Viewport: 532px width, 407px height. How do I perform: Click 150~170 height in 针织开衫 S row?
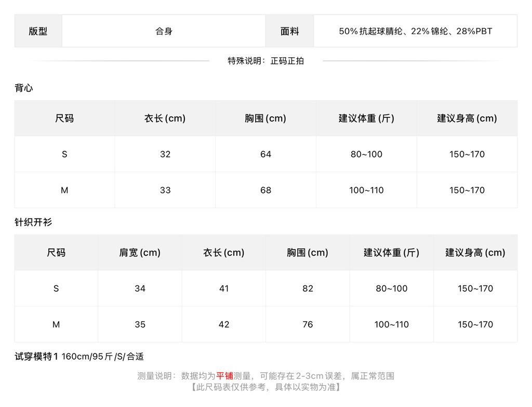475,288
